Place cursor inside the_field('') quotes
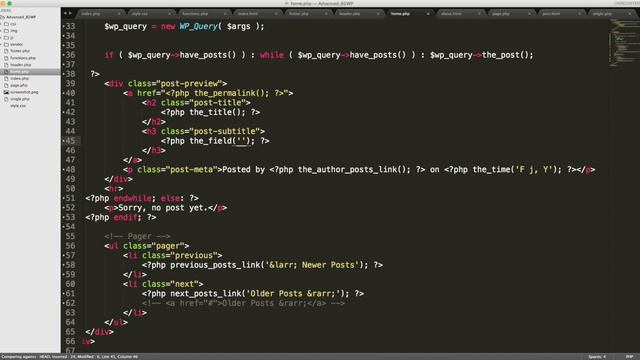The image size is (640, 360). click(242, 141)
